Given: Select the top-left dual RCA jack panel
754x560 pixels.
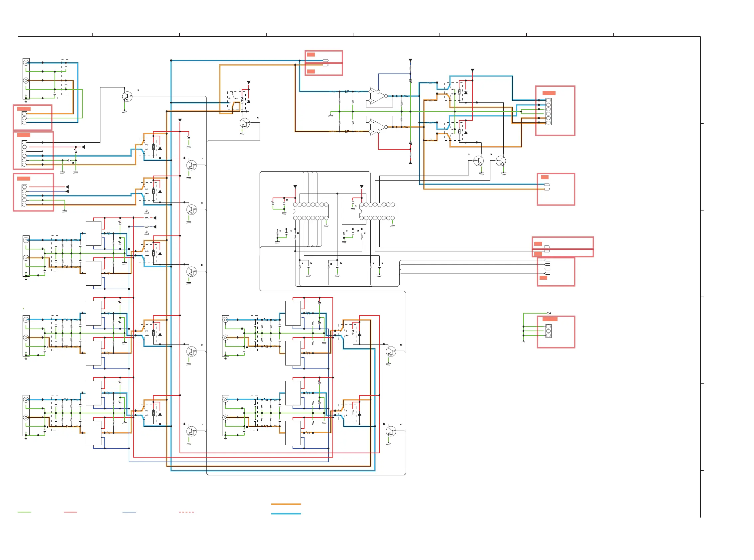Looking at the screenshot, I should pos(26,78).
